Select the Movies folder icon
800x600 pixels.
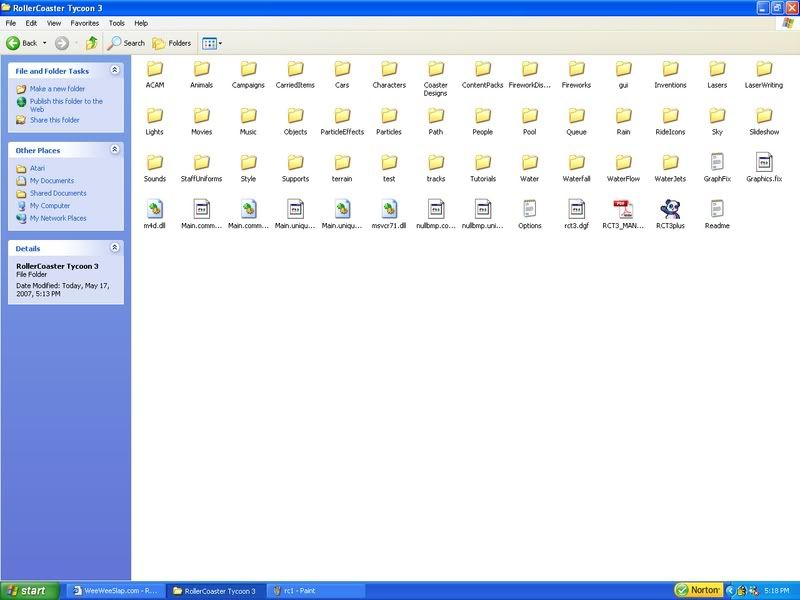(202, 115)
